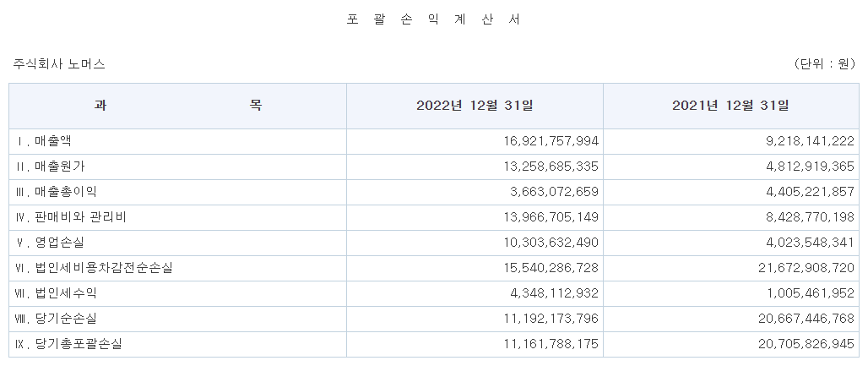Select the Ⅵ. 법인세비용차감전순손실 row label
The height and width of the screenshot is (366, 868).
tap(94, 269)
